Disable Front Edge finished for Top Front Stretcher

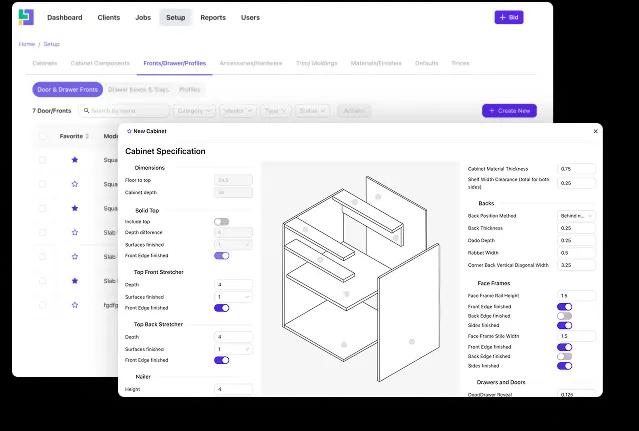[221, 308]
